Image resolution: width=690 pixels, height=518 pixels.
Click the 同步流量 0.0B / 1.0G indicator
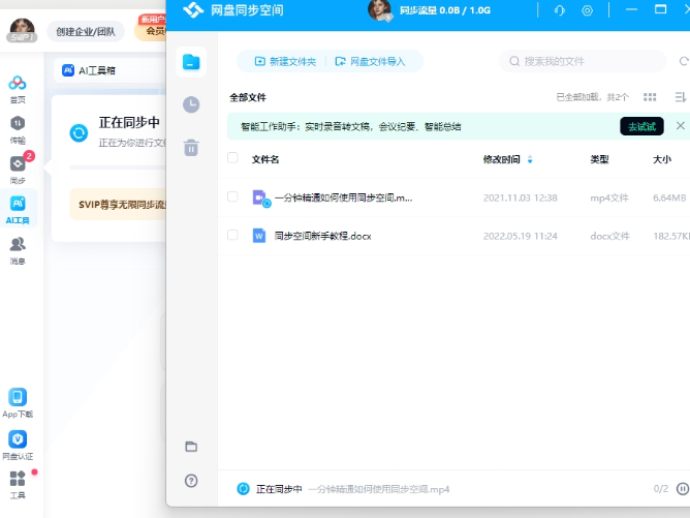pyautogui.click(x=445, y=10)
